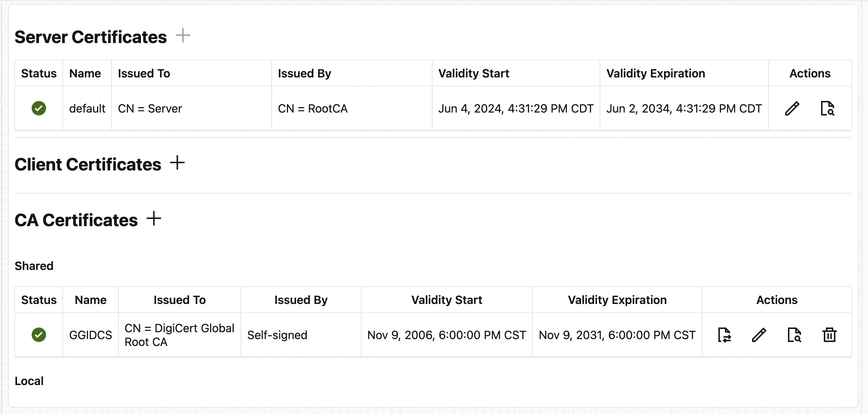Image resolution: width=868 pixels, height=414 pixels.
Task: Edit the GGIDCS CA certificate
Action: tap(759, 335)
